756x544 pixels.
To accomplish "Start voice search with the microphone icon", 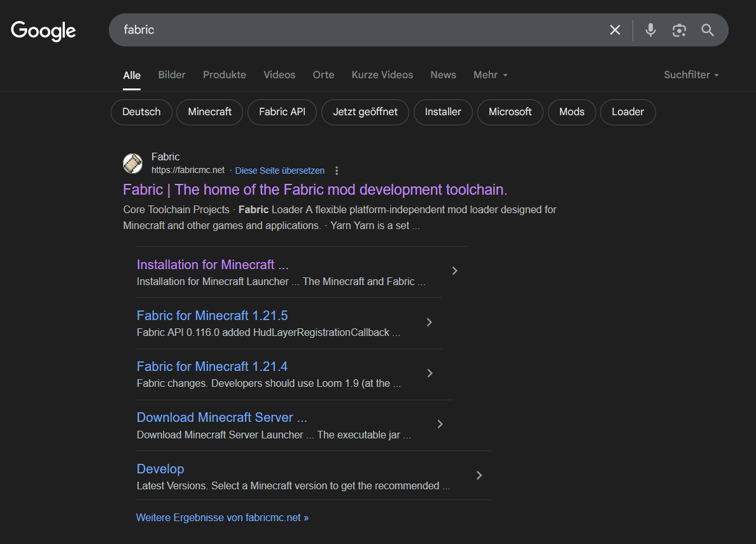I will point(650,30).
